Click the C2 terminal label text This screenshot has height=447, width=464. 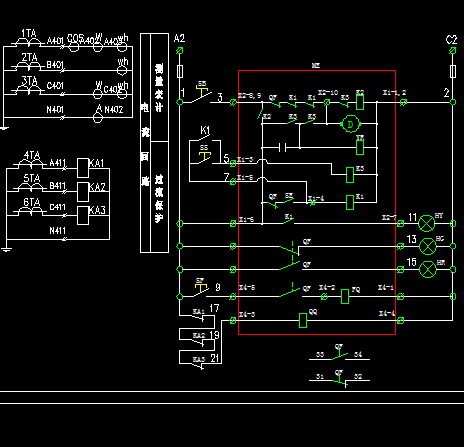coord(452,40)
